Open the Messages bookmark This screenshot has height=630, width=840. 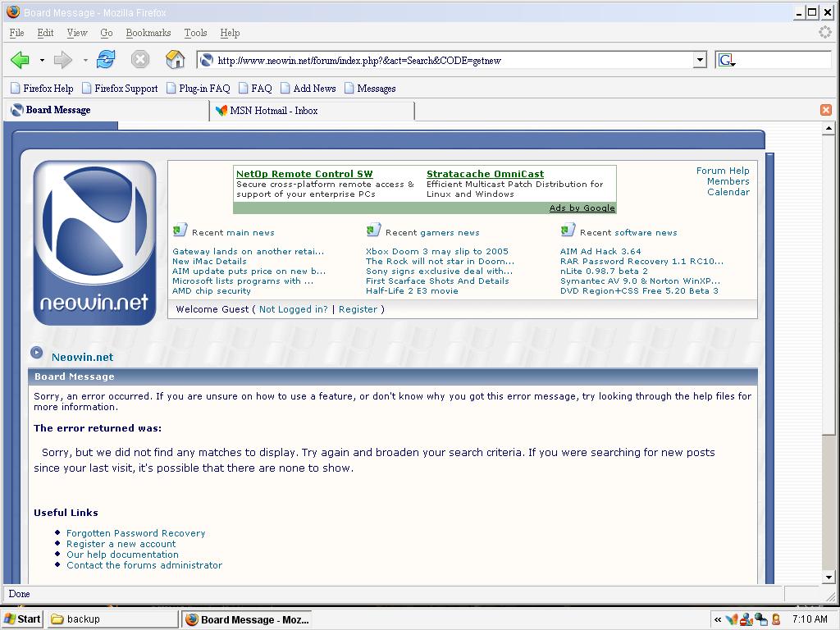(x=370, y=89)
